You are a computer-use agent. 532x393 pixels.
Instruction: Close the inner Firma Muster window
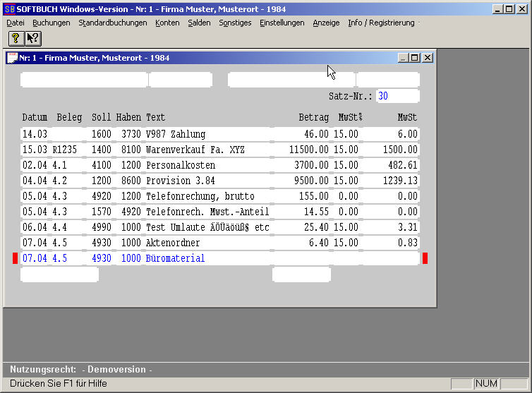click(x=427, y=58)
